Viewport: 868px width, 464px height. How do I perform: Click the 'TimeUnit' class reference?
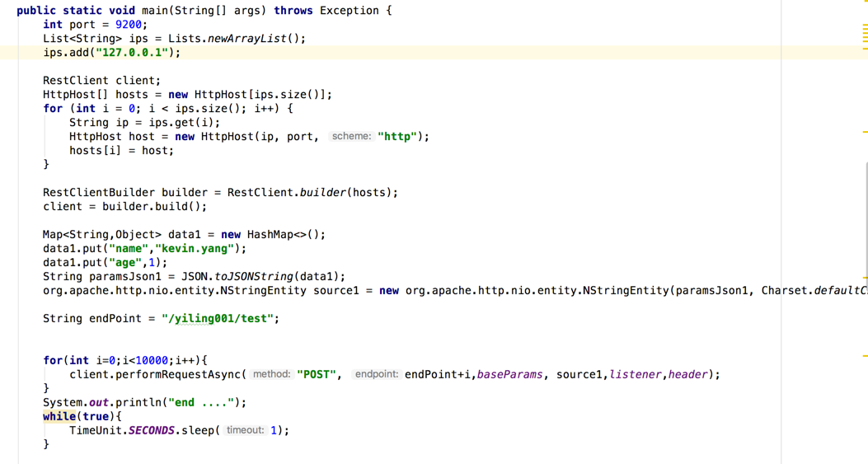[x=96, y=430]
